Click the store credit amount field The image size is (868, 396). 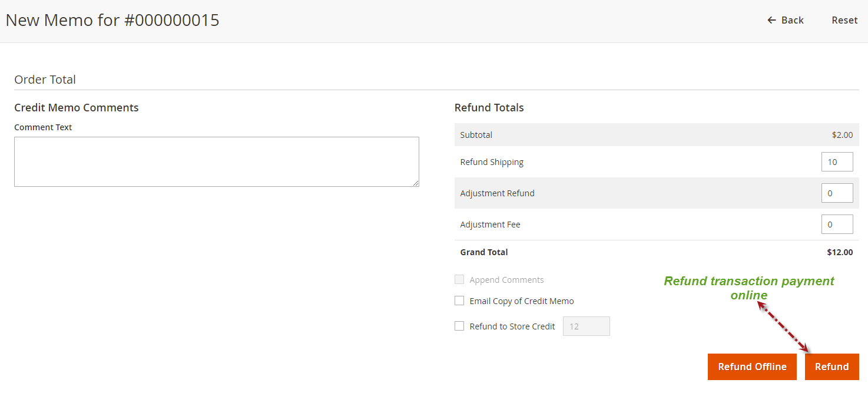click(x=586, y=326)
